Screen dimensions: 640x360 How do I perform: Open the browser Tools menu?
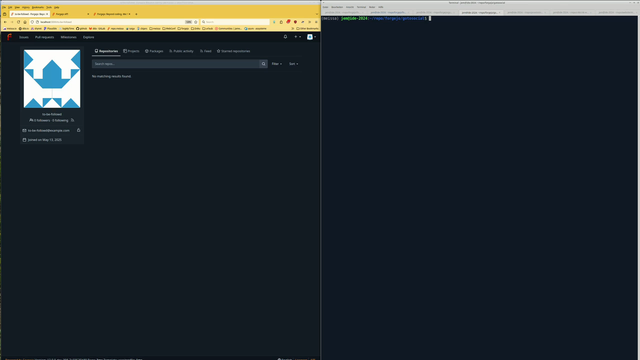(49, 7)
